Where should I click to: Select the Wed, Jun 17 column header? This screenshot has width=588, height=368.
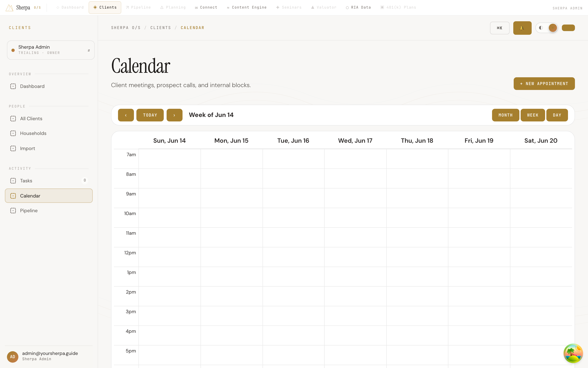(355, 141)
